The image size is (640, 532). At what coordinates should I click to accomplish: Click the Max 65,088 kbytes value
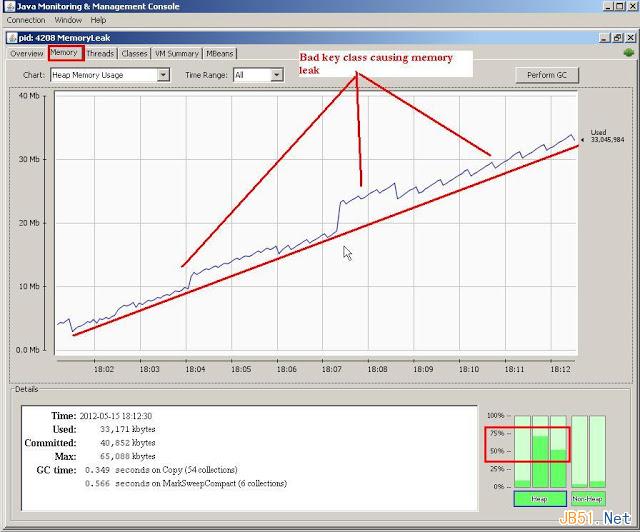(x=128, y=456)
